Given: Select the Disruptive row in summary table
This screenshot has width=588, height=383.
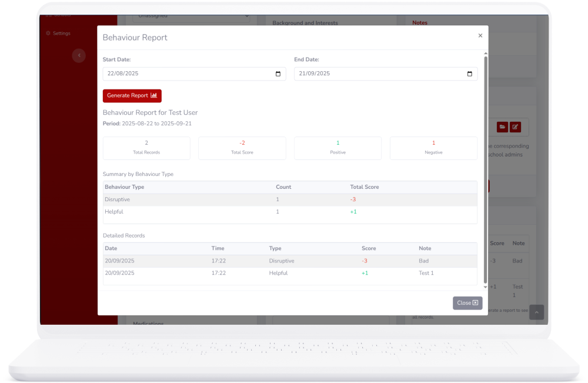Looking at the screenshot, I should tap(289, 199).
